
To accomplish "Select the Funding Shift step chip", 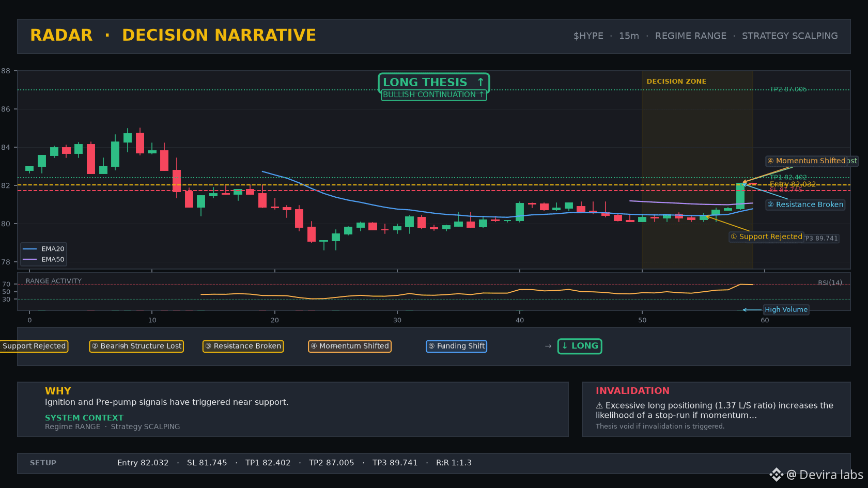I will [x=456, y=346].
